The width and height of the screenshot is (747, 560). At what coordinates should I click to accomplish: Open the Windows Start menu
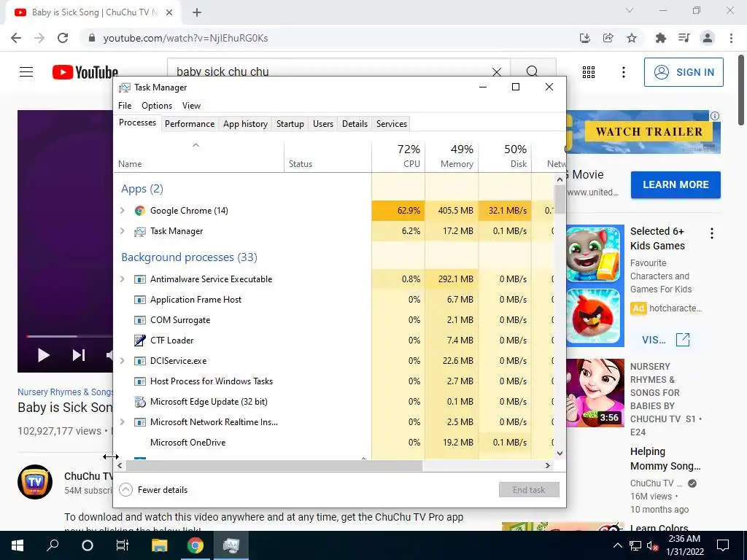(18, 545)
